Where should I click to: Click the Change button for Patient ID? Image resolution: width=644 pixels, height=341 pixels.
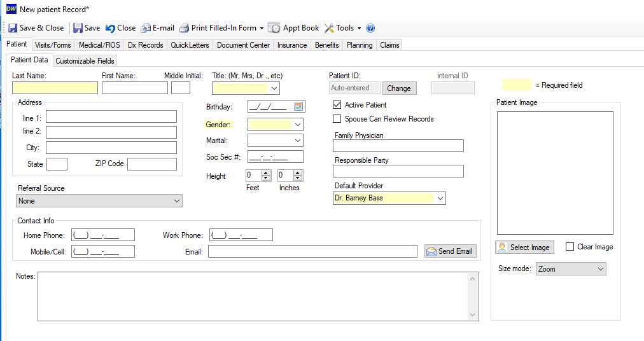click(x=399, y=88)
